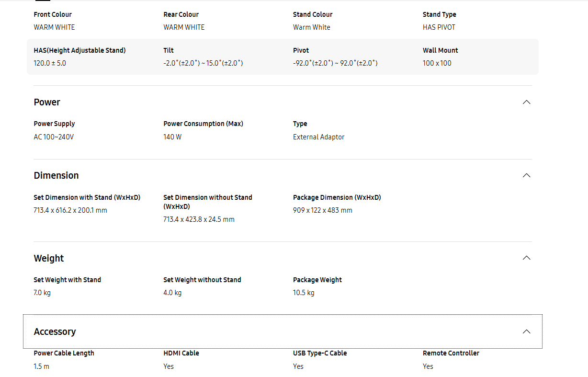Click the AC 100~240V value

pos(54,137)
